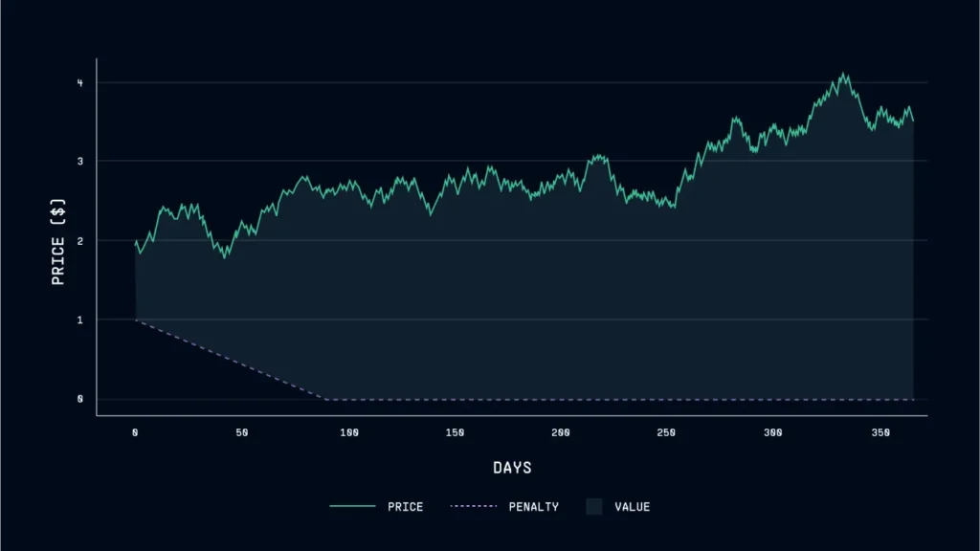Click the 2 label on the price axis
980x551 pixels.
coord(80,241)
